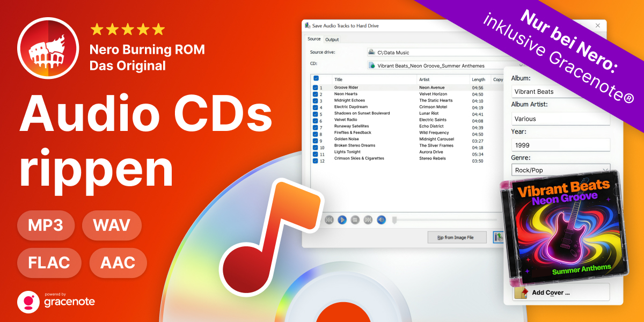Screen dimensions: 644x322
Task: Select the artist cell Crimson Motel
Action: click(433, 107)
